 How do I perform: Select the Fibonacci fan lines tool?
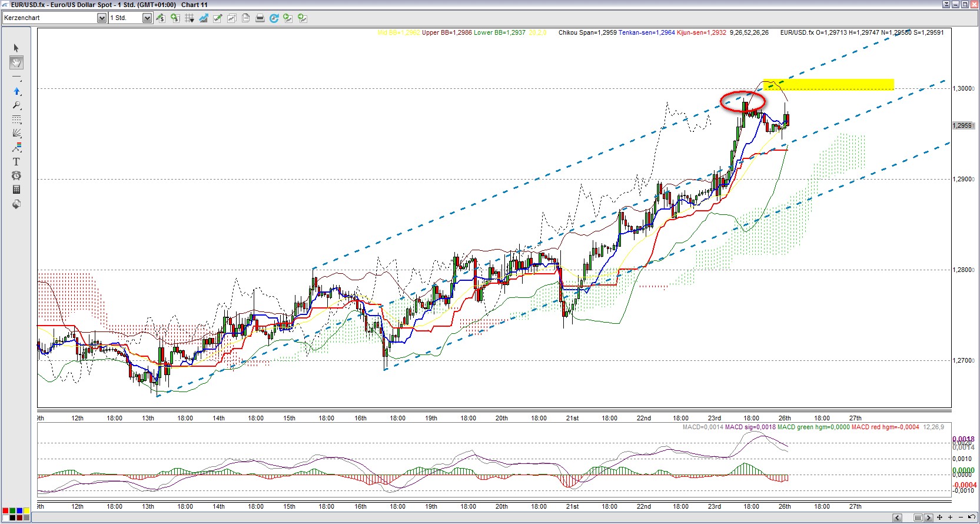16,134
